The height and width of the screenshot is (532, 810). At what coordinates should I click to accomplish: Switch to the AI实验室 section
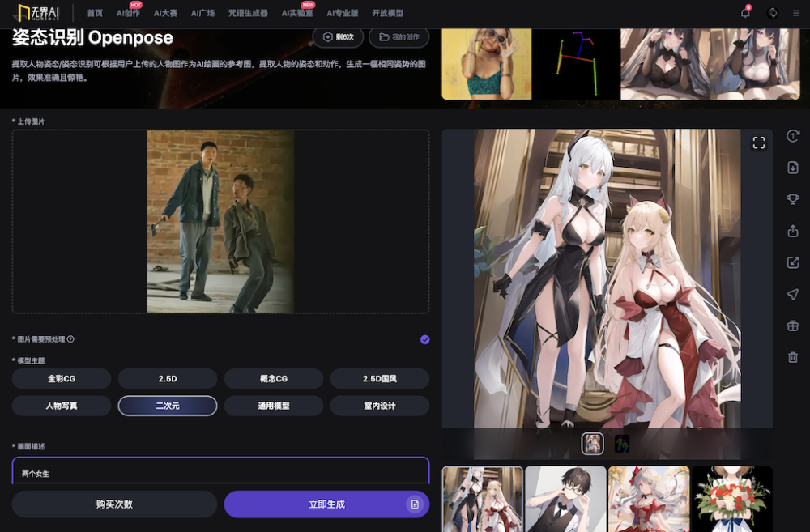click(x=298, y=13)
